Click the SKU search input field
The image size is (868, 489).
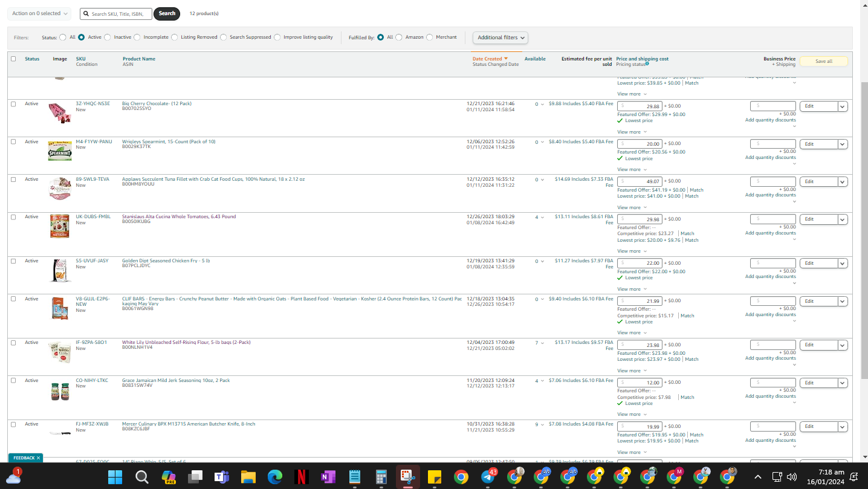(x=120, y=13)
